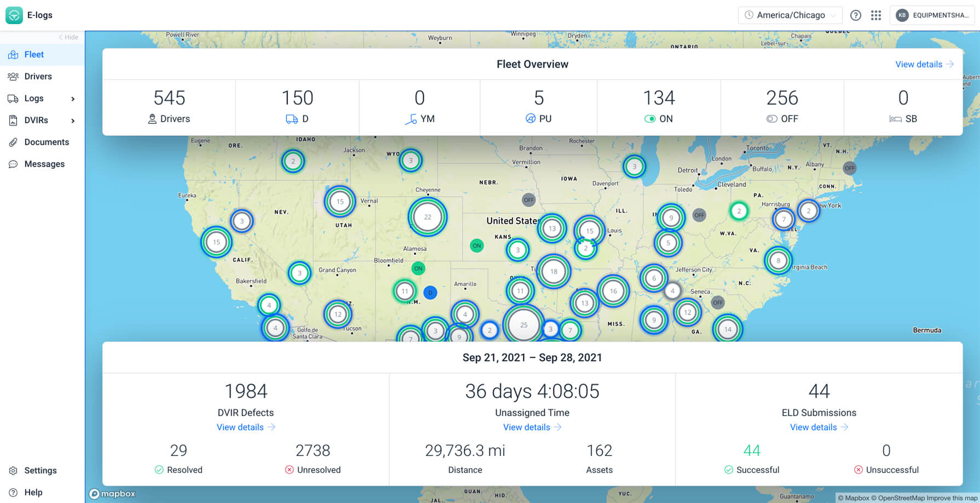980x503 pixels.
Task: Open the DVIRs clipboard icon in sidebar
Action: (13, 120)
